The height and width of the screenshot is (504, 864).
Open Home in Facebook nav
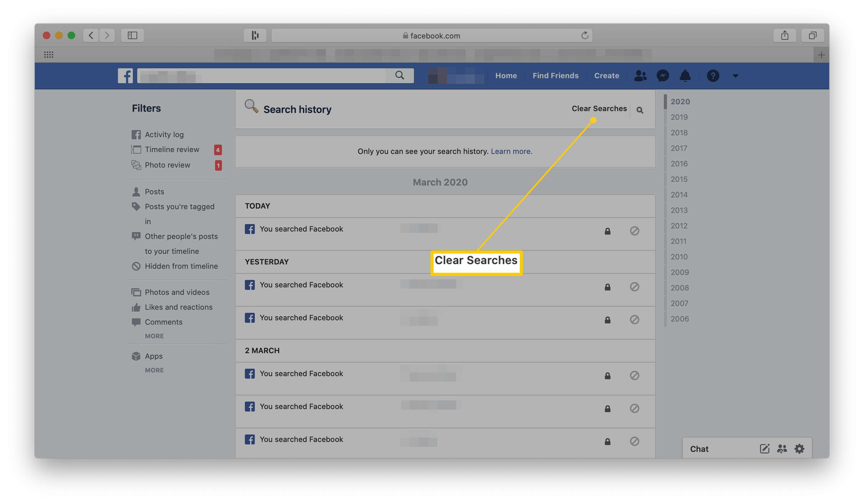tap(506, 75)
